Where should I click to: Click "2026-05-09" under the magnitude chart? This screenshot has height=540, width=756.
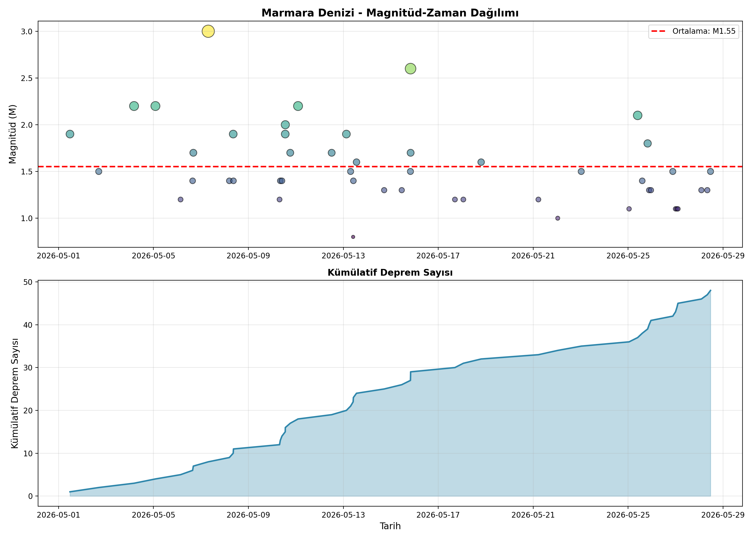point(248,256)
